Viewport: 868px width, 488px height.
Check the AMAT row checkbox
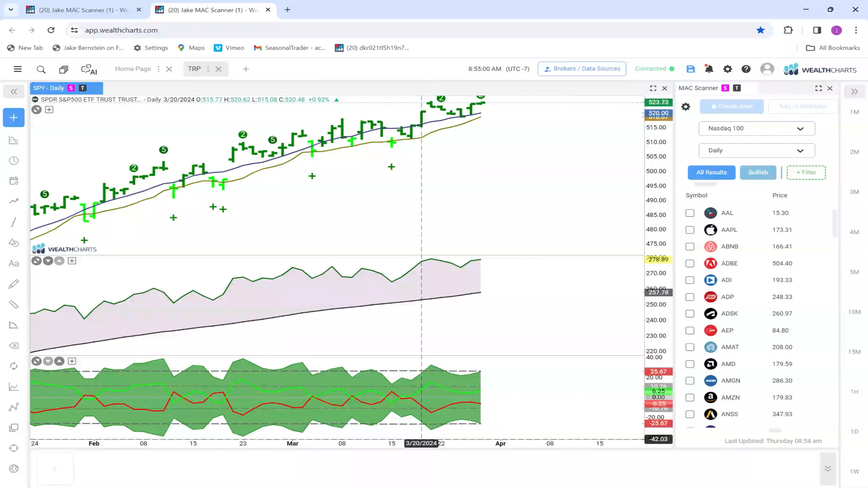[689, 347]
